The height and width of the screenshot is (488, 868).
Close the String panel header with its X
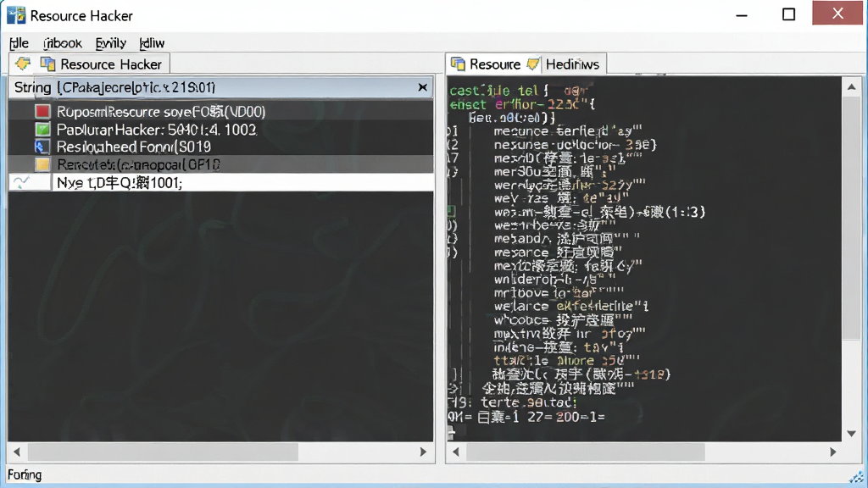422,87
